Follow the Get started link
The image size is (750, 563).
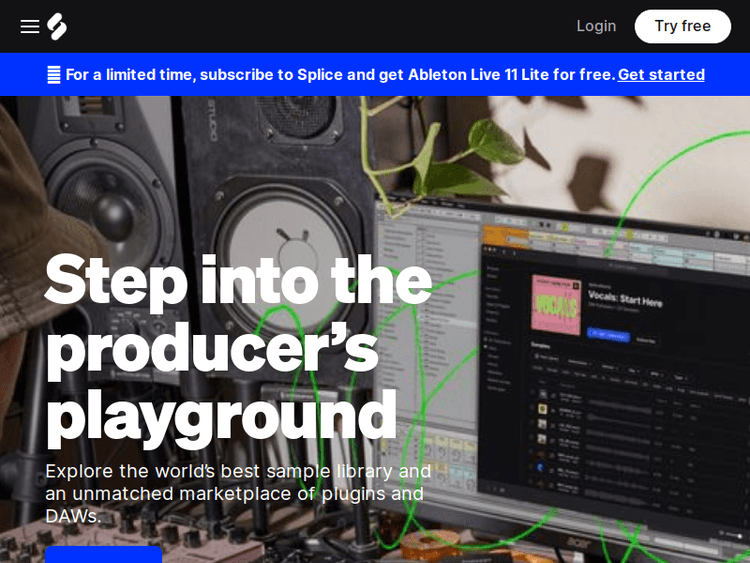coord(661,75)
